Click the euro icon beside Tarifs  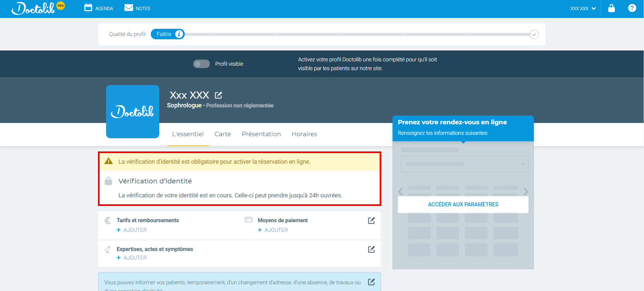pyautogui.click(x=108, y=221)
